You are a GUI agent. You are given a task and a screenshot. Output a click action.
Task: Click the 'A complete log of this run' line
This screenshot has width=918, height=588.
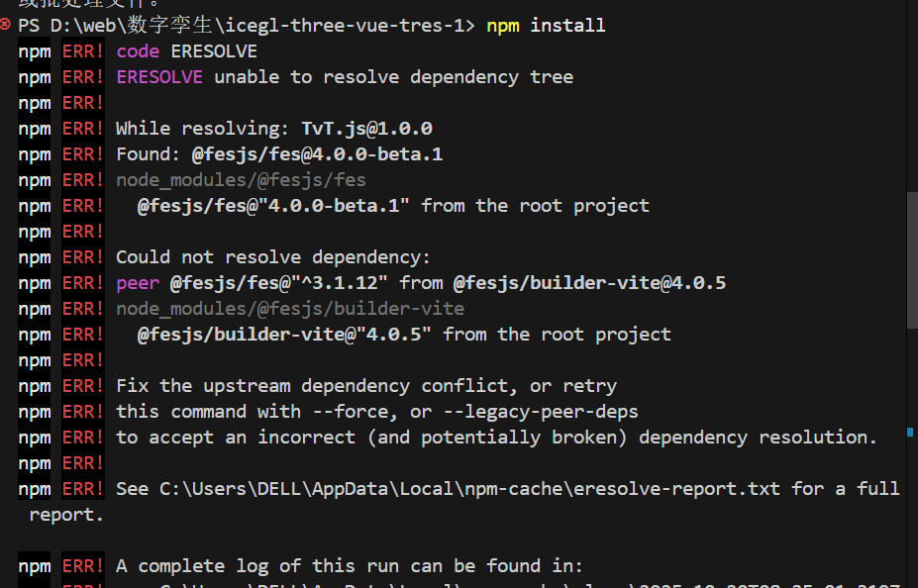350,566
